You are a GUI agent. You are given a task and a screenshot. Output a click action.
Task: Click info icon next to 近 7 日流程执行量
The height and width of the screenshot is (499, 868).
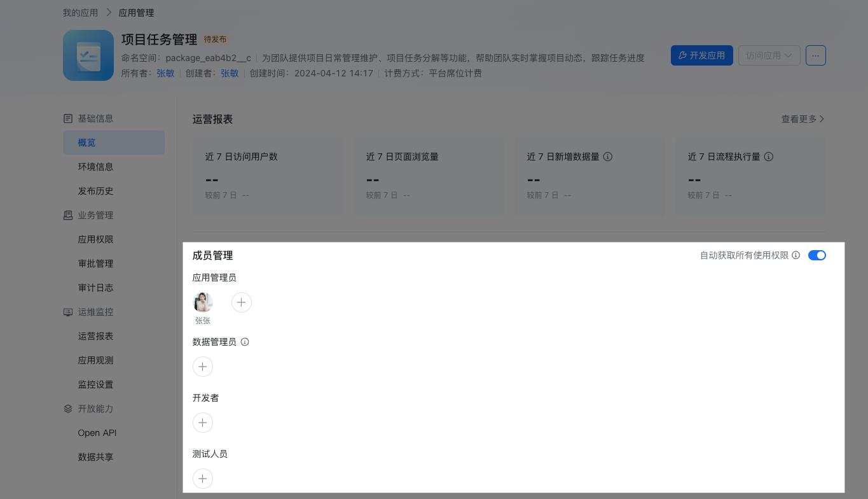(x=769, y=157)
